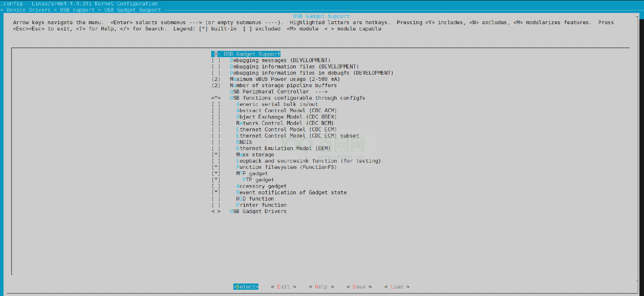Click the USB Gadget Support breadcrumb
644x296 pixels.
(133, 10)
